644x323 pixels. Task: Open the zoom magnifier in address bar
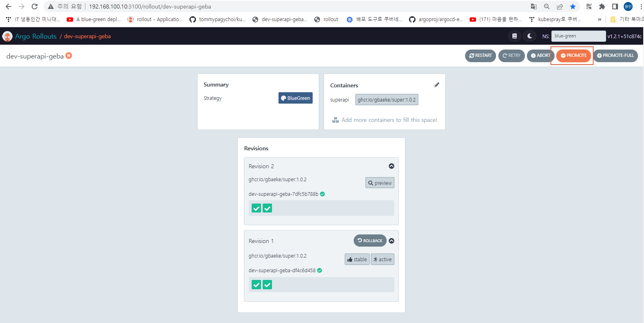pyautogui.click(x=547, y=7)
